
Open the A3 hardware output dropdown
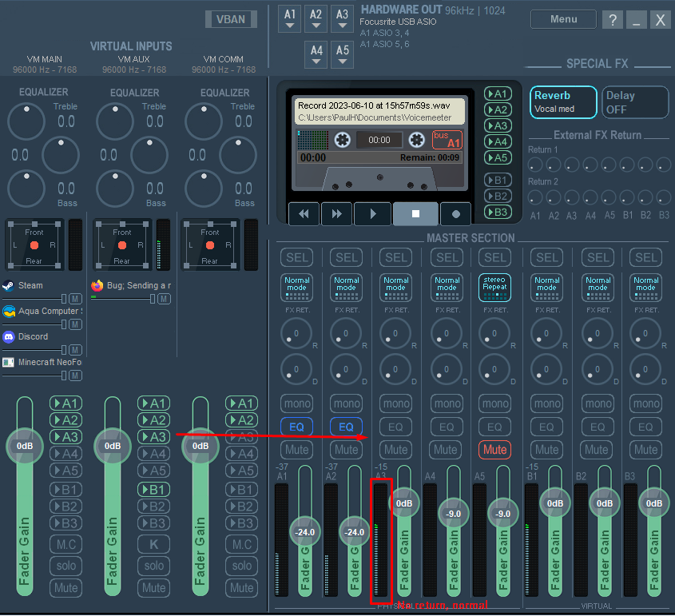pyautogui.click(x=342, y=19)
